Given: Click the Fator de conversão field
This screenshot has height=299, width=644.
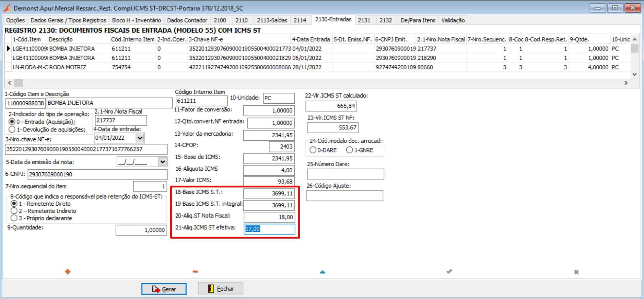Looking at the screenshot, I should click(269, 111).
